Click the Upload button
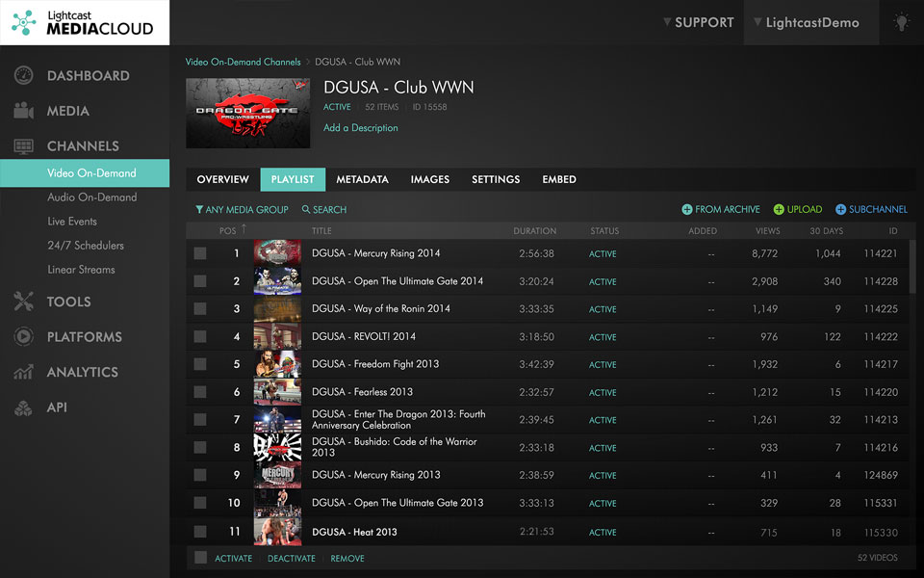The image size is (924, 578). tap(797, 209)
